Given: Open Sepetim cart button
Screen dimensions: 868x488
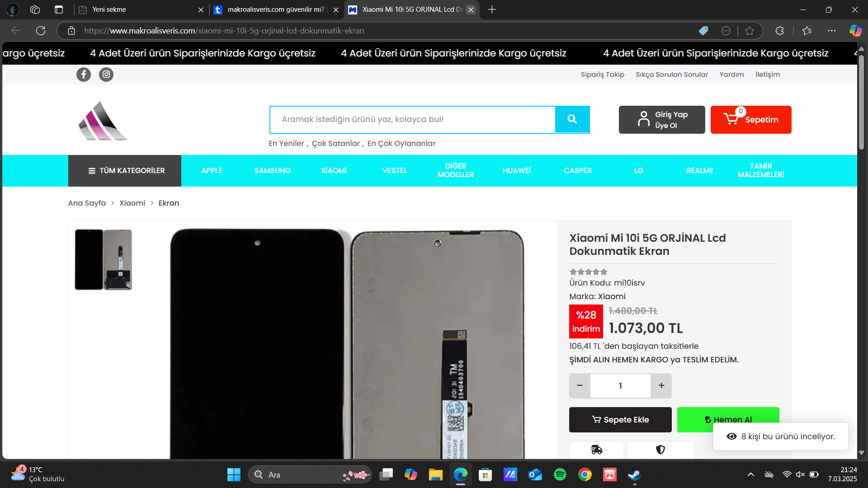Looking at the screenshot, I should (x=751, y=120).
